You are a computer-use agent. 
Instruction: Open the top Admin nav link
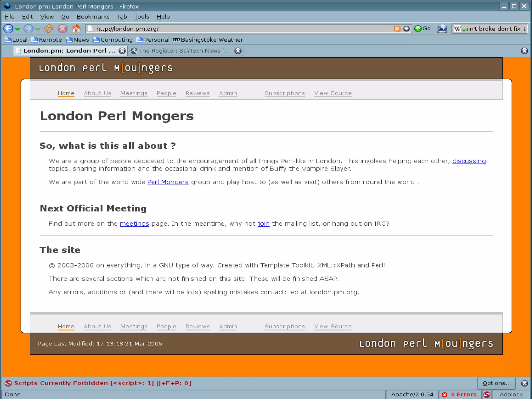click(x=228, y=93)
